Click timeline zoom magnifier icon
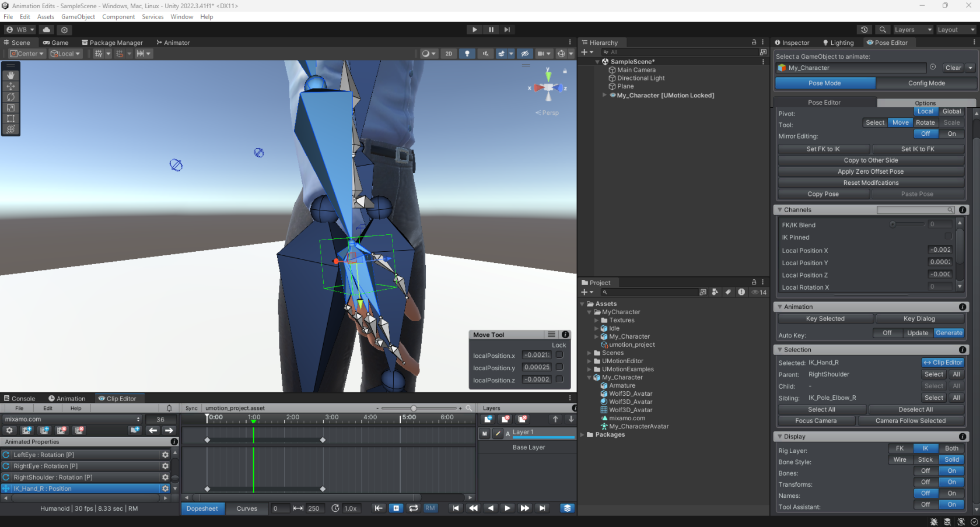 (x=468, y=408)
